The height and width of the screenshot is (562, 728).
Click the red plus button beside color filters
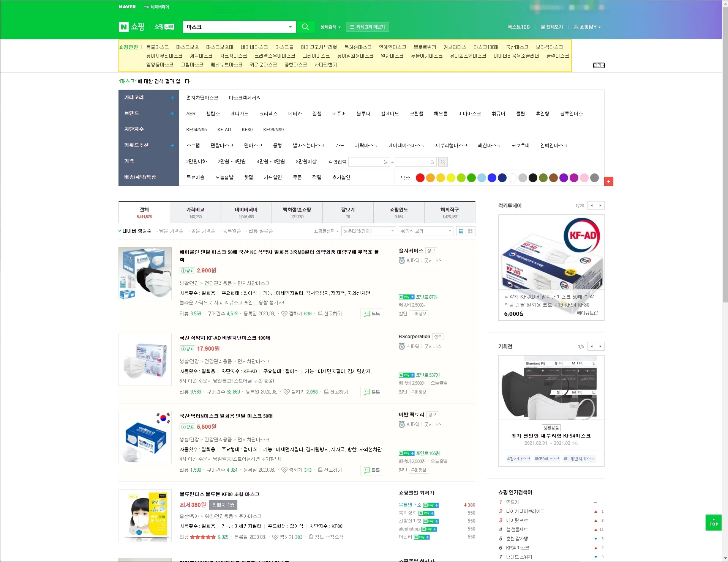(x=609, y=181)
